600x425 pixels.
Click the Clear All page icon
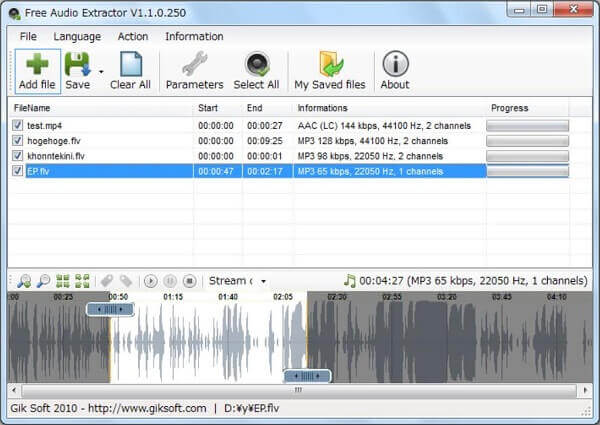131,64
